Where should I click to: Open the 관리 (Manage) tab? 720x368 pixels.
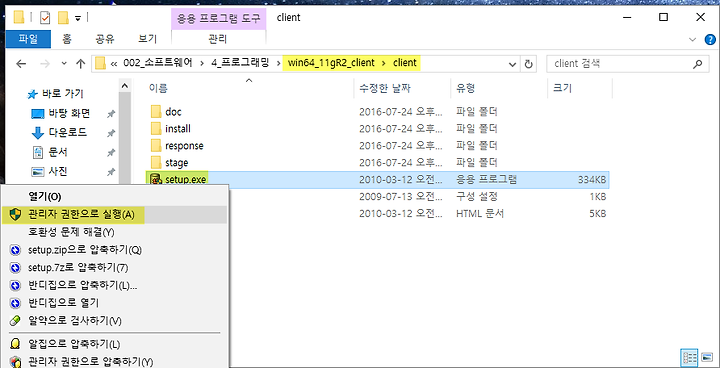pyautogui.click(x=218, y=39)
